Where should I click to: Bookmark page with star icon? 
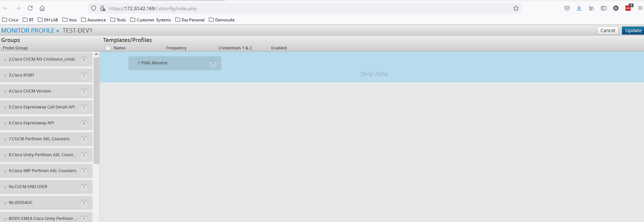(x=516, y=8)
